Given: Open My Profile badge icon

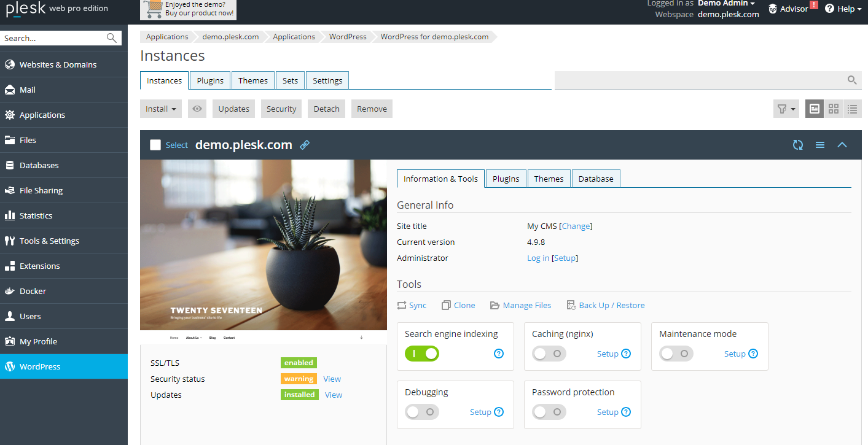Looking at the screenshot, I should click(10, 341).
